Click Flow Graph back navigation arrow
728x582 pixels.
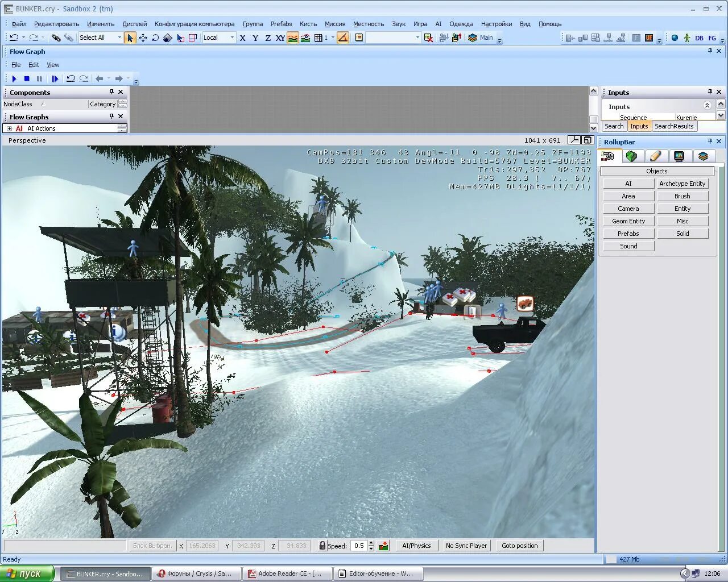coord(100,78)
